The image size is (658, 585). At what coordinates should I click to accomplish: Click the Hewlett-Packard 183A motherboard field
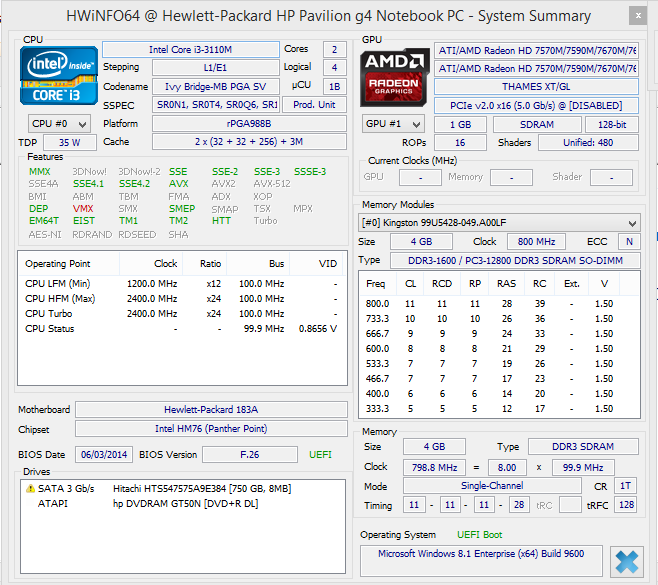pos(211,410)
